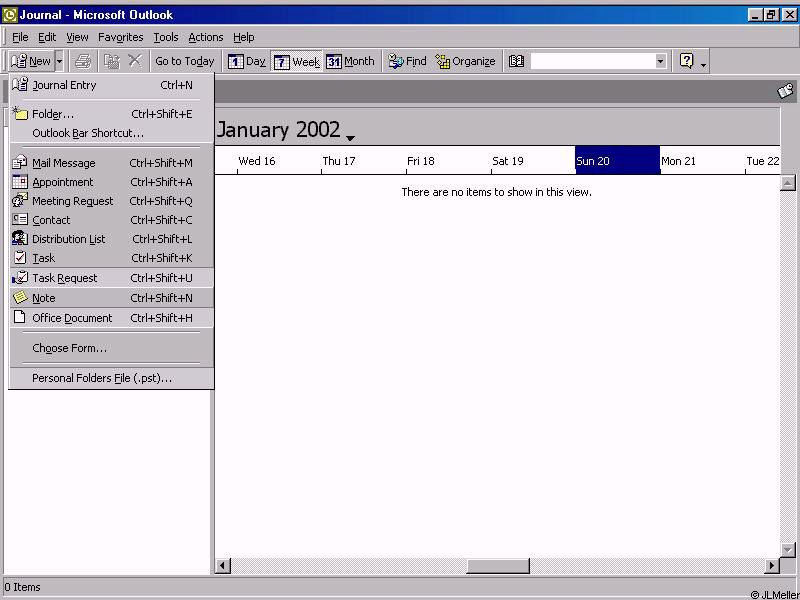Image resolution: width=800 pixels, height=600 pixels.
Task: Select highlighted Sun 20 in timeline
Action: [x=617, y=160]
